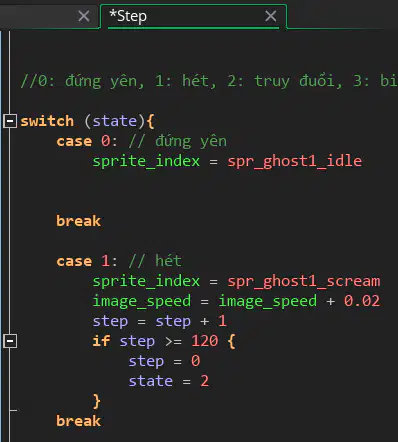
Task: Click the first break statement
Action: (x=78, y=221)
